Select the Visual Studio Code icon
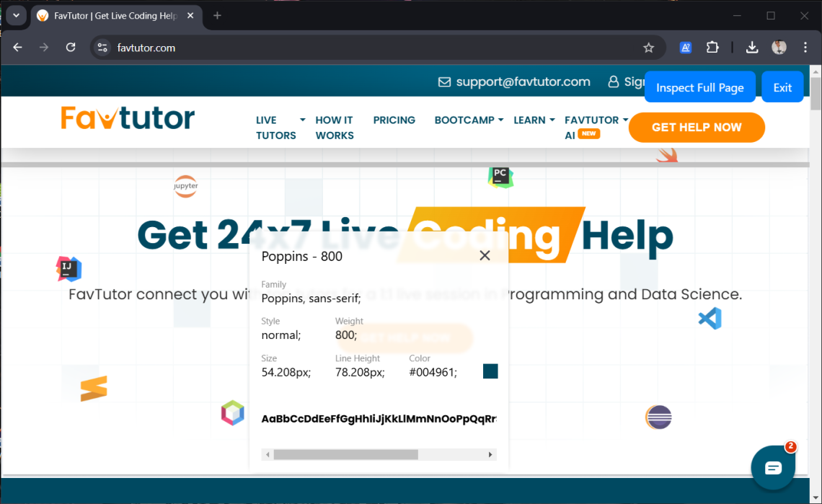The image size is (822, 504). pos(710,318)
